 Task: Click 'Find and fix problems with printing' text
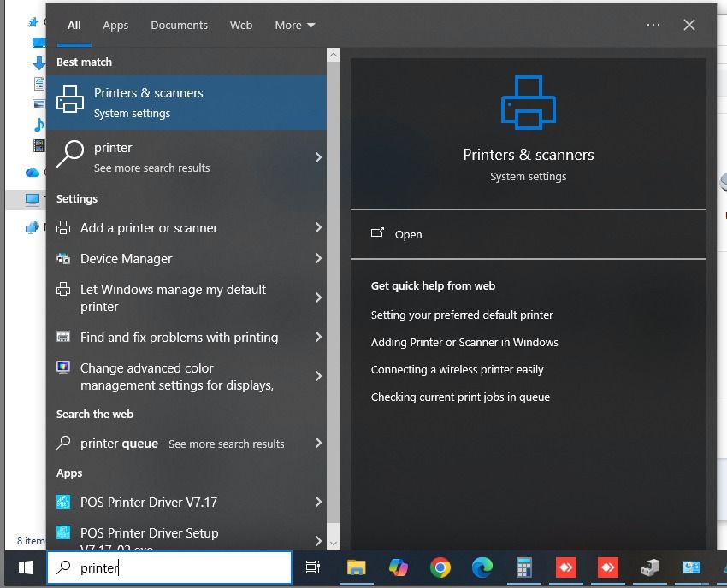179,338
